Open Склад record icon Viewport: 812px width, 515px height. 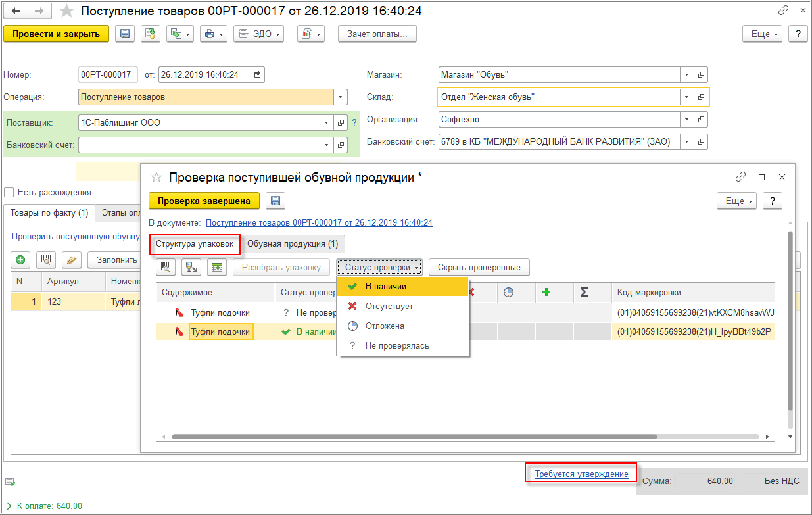701,97
